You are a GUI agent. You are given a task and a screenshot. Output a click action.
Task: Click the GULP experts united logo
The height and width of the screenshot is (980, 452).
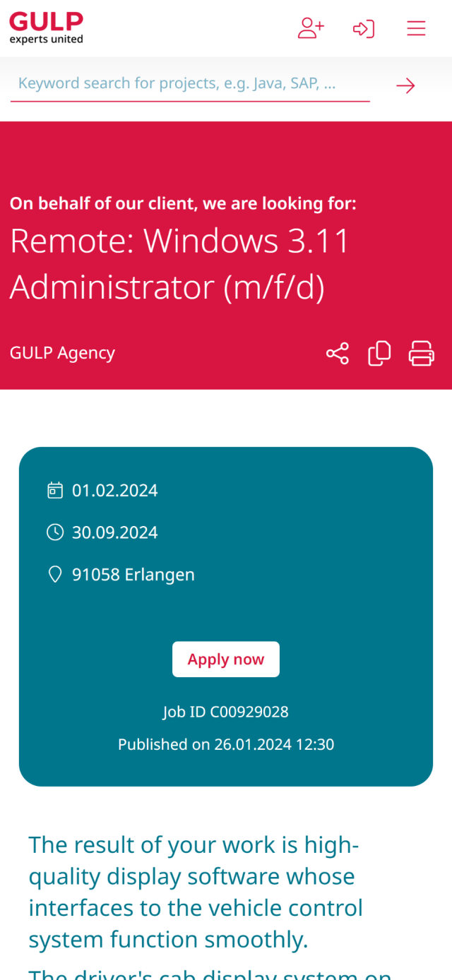(47, 28)
